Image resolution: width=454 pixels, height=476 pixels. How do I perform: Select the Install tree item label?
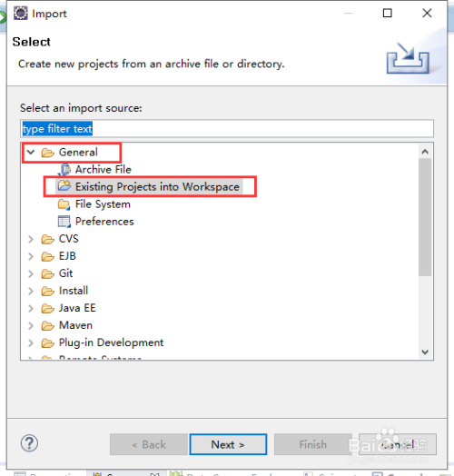[74, 291]
